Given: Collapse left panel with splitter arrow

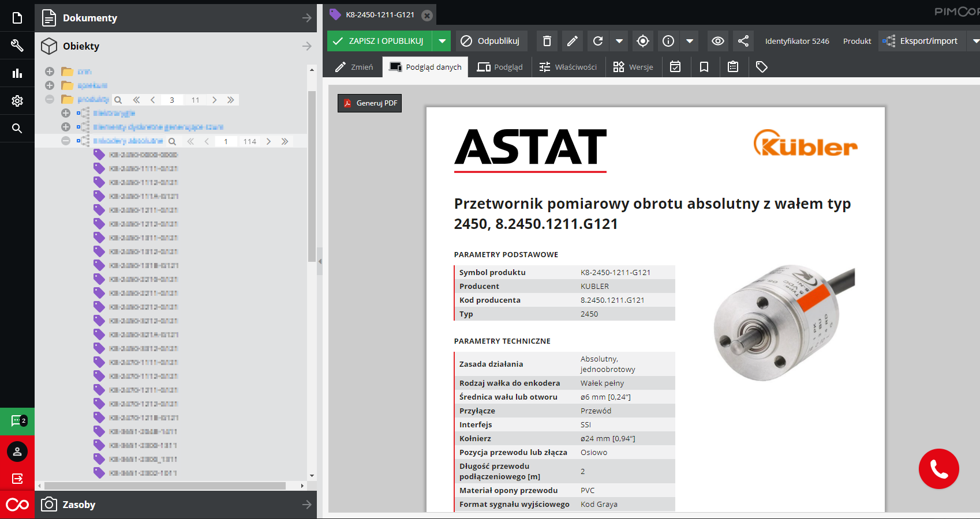Looking at the screenshot, I should (x=320, y=261).
